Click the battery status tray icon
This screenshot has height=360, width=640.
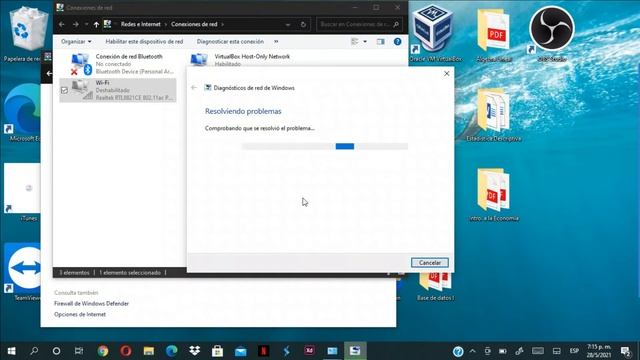pyautogui.click(x=503, y=351)
